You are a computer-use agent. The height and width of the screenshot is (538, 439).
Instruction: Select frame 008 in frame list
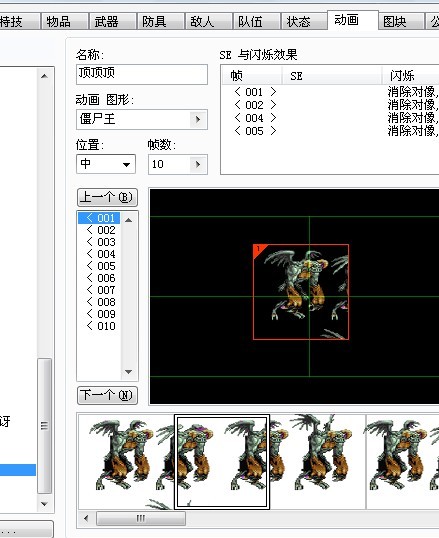click(x=99, y=302)
